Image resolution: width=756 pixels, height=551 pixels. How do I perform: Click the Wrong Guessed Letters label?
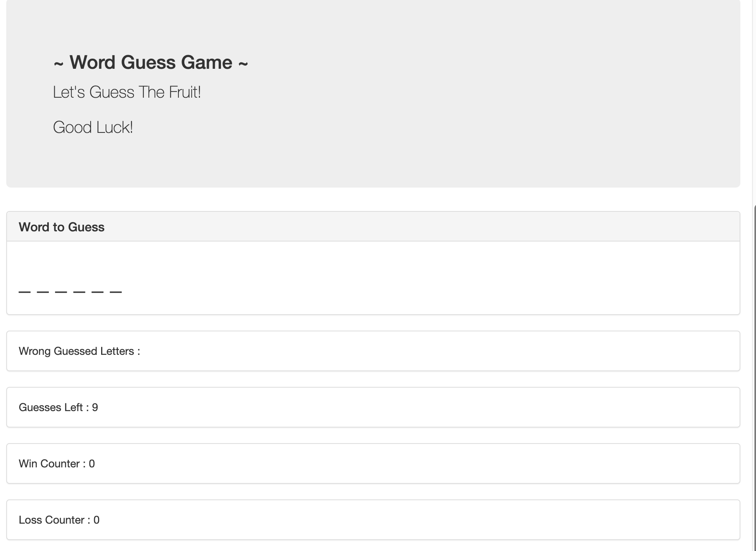tap(79, 351)
